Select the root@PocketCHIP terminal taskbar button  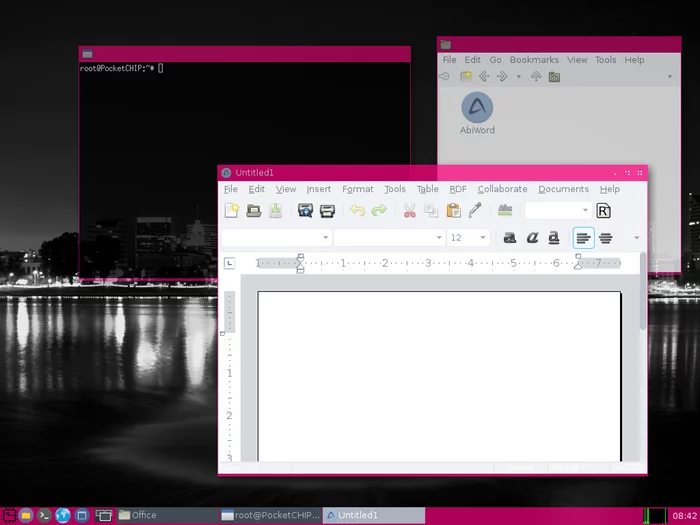(x=271, y=515)
